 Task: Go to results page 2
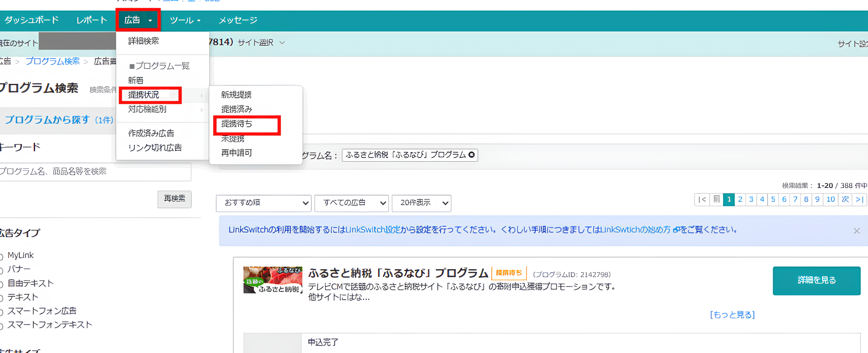(740, 199)
